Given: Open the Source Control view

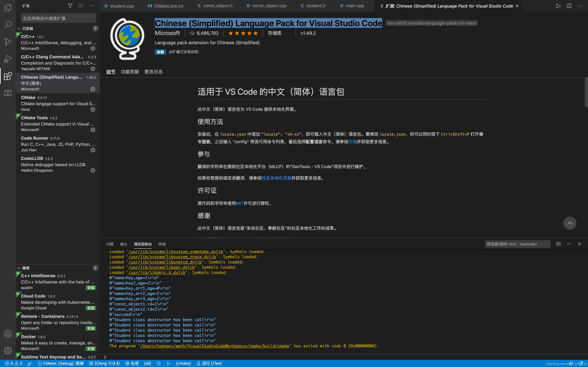Looking at the screenshot, I should pos(8,42).
